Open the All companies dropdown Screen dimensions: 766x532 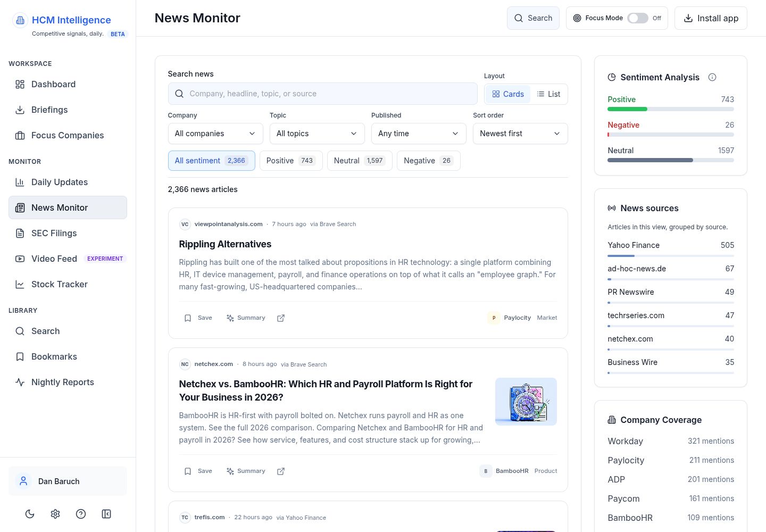[215, 134]
